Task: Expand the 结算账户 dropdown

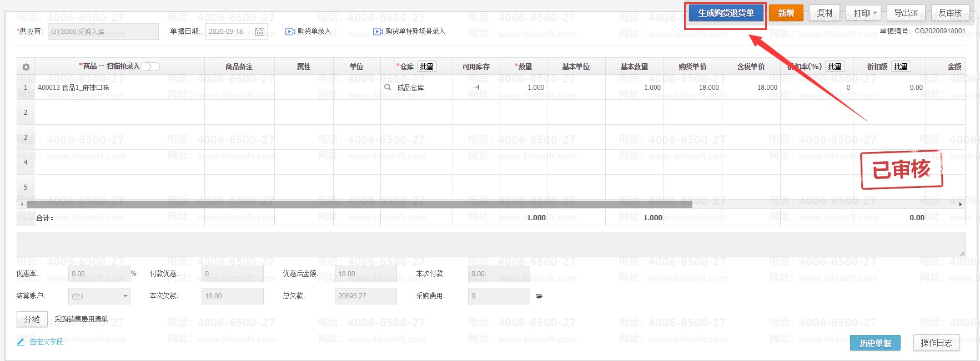Action: (125, 296)
